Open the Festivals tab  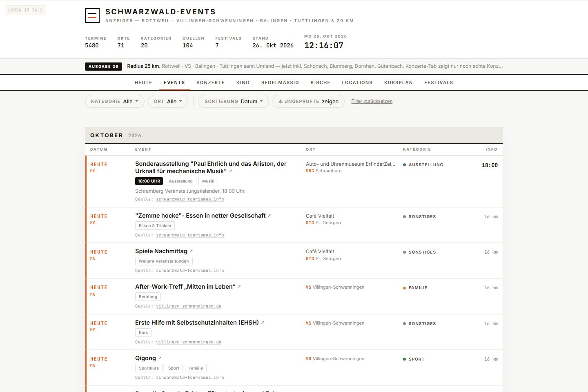(x=439, y=82)
